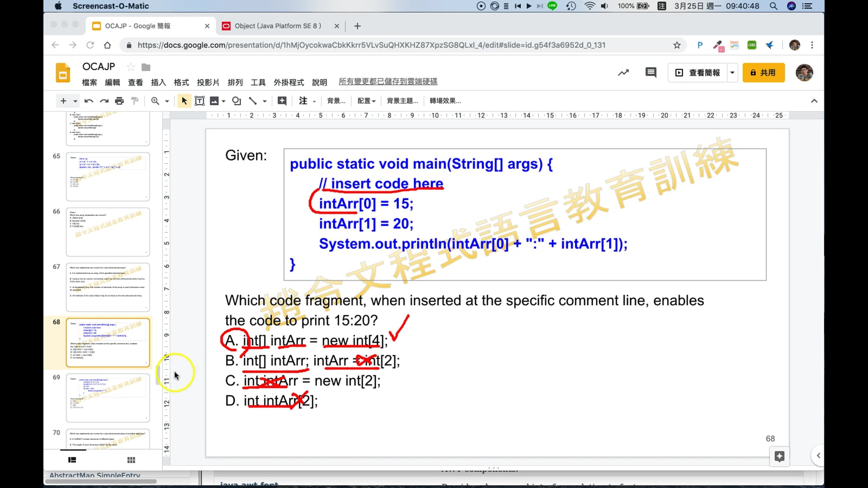Open the comment history icon
Screen dimensions: 868x488
coord(651,73)
